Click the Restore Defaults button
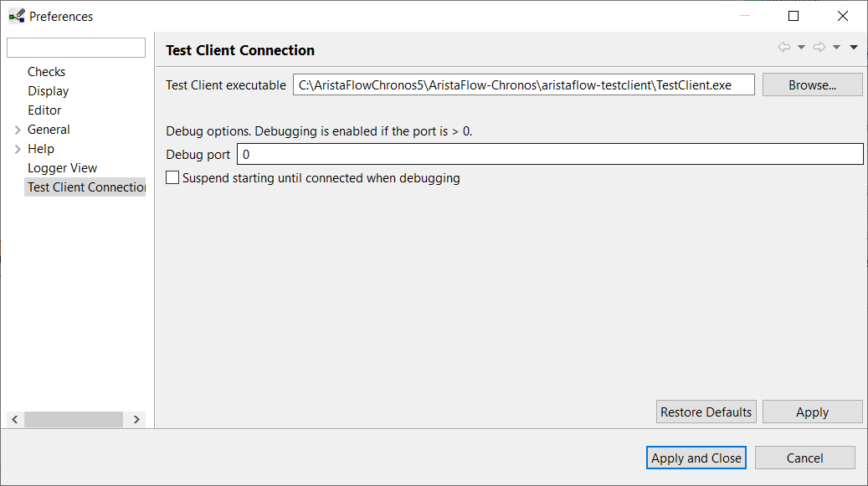Viewport: 868px width, 486px height. [706, 412]
